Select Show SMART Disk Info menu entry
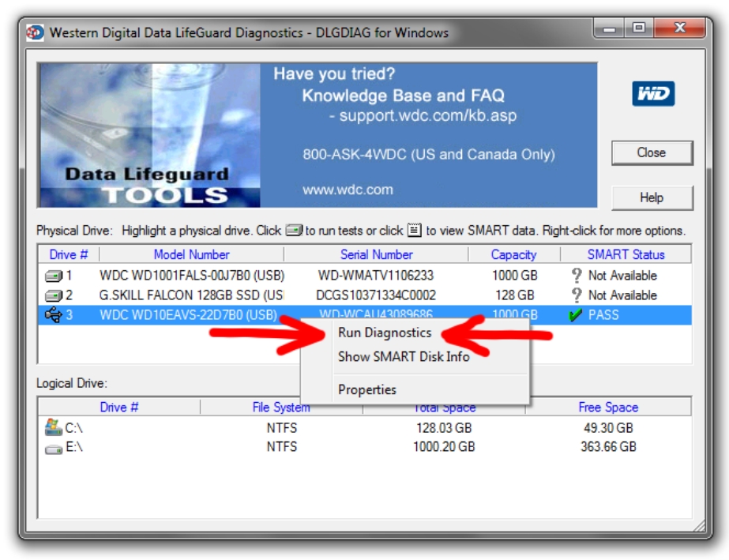729x560 pixels. [x=404, y=357]
